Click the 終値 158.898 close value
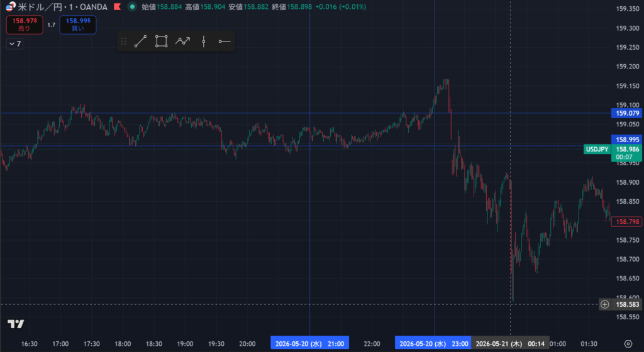This screenshot has width=644, height=352. [292, 6]
